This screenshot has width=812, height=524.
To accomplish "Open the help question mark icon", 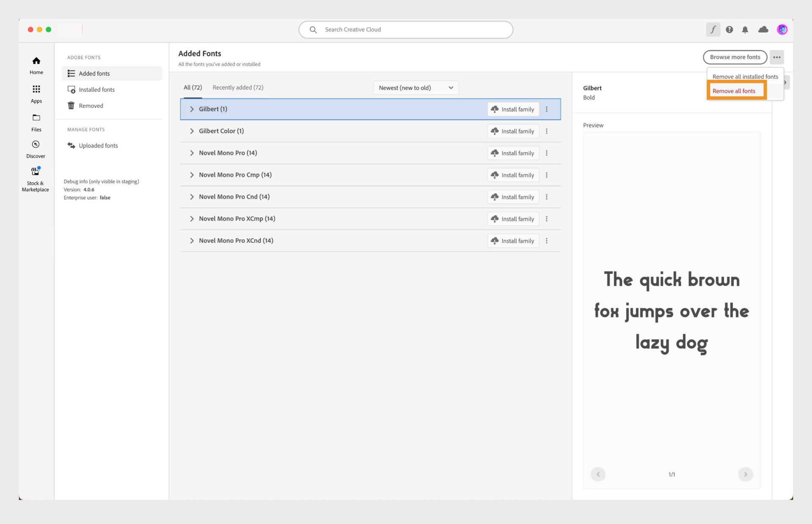I will (x=730, y=30).
